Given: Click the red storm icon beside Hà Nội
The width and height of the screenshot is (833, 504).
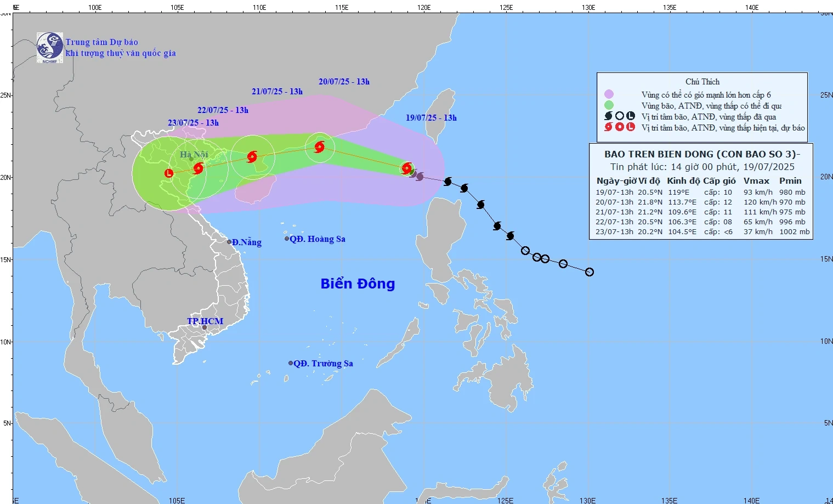Looking at the screenshot, I should tap(198, 168).
